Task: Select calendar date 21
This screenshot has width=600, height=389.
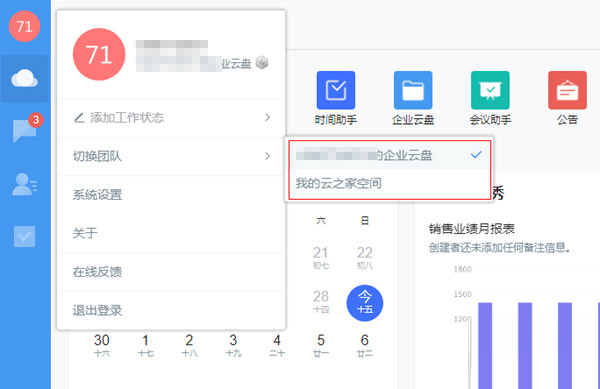Action: (x=321, y=257)
